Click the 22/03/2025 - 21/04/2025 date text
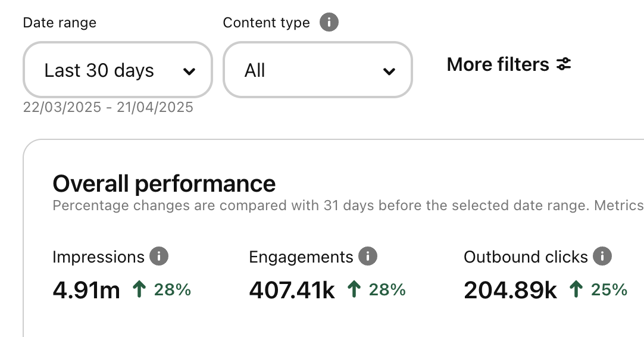The width and height of the screenshot is (644, 337). (108, 107)
